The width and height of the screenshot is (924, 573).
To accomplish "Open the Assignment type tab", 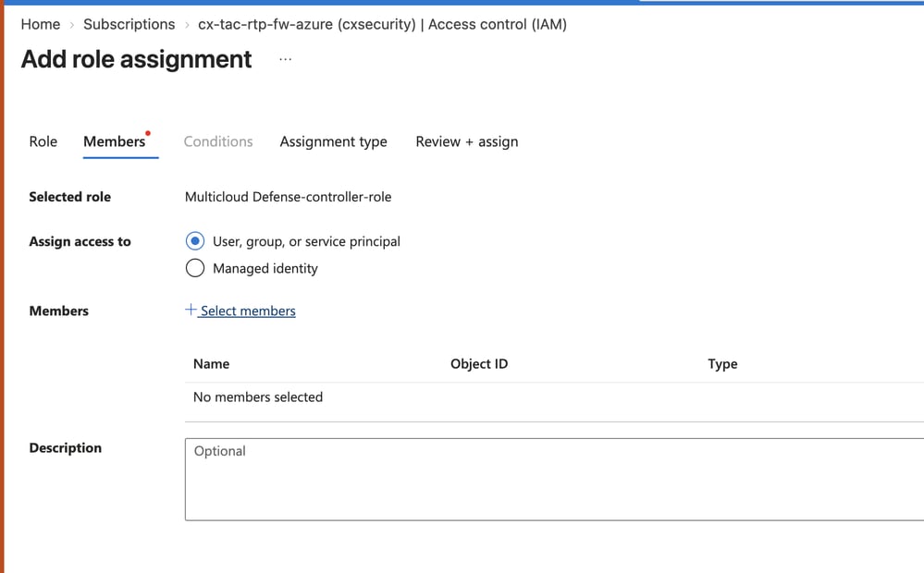I will pos(334,142).
